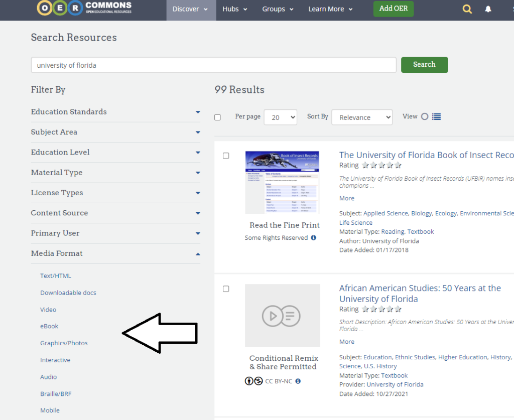
Task: Click the search text field
Action: (213, 65)
